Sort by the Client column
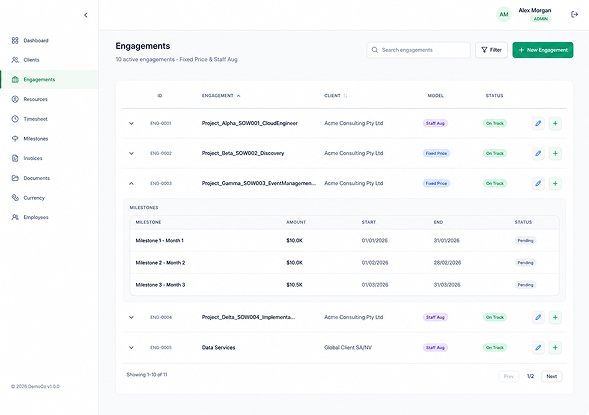589x415 pixels. point(336,96)
